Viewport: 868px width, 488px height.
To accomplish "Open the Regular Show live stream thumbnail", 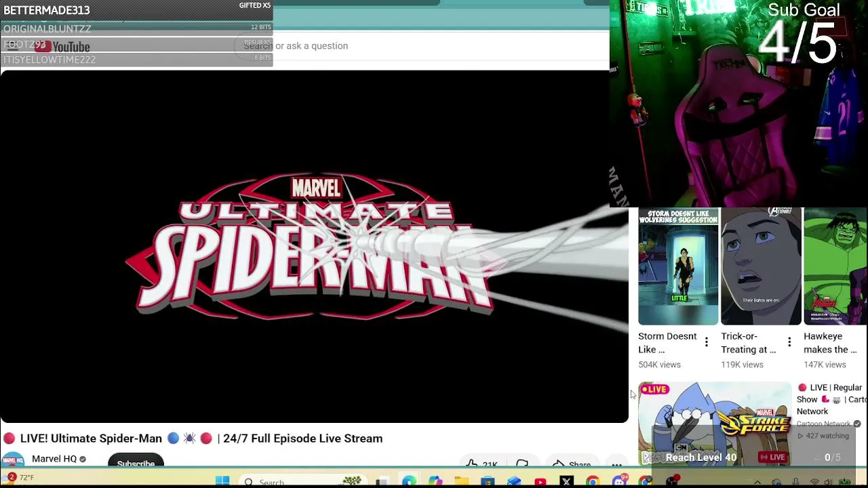I will pyautogui.click(x=715, y=423).
